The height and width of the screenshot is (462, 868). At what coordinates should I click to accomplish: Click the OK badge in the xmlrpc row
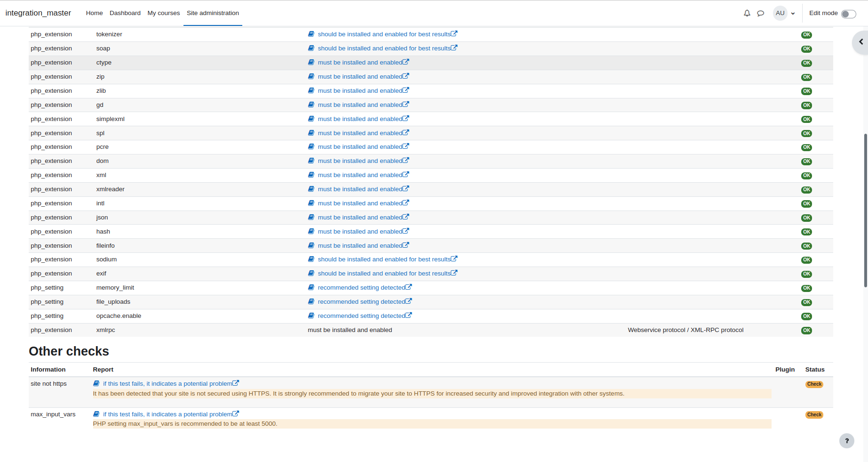[806, 331]
